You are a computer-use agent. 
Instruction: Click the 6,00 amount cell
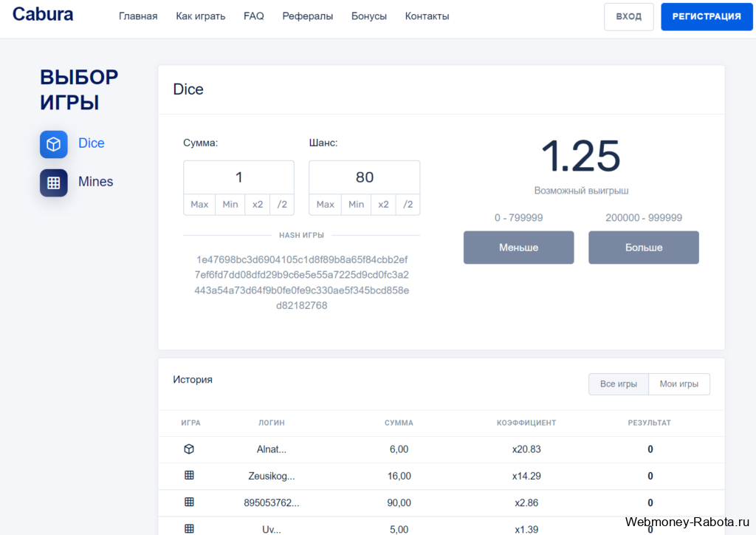tap(399, 449)
